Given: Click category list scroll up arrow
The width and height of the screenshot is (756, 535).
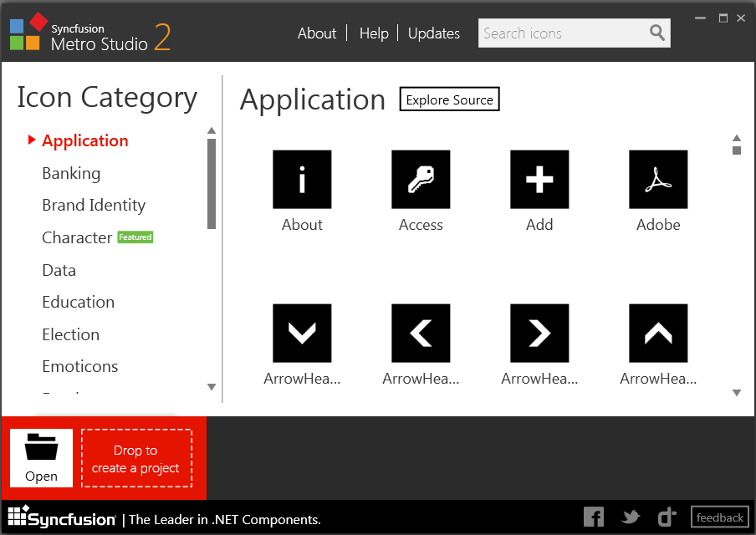Looking at the screenshot, I should (x=212, y=130).
